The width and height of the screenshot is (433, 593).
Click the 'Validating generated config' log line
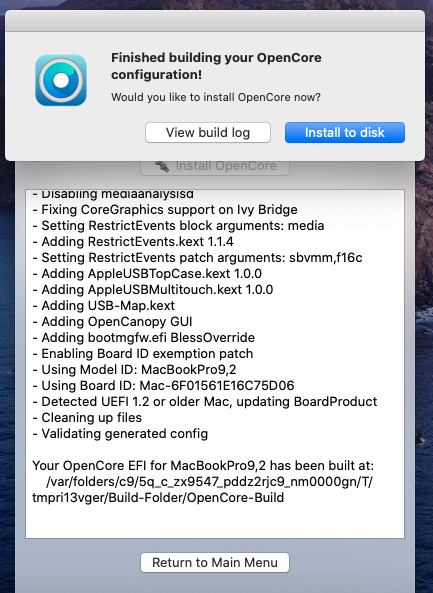tap(120, 433)
